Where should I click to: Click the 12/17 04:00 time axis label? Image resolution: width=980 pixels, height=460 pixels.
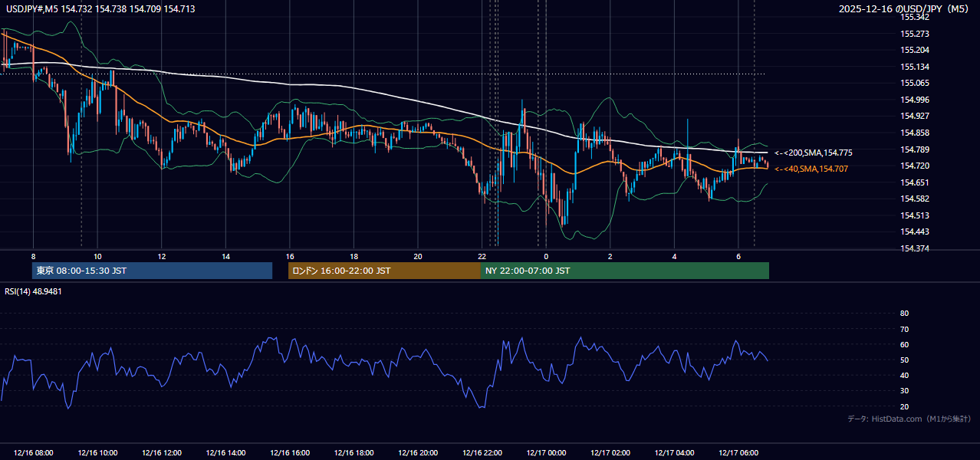[674, 453]
